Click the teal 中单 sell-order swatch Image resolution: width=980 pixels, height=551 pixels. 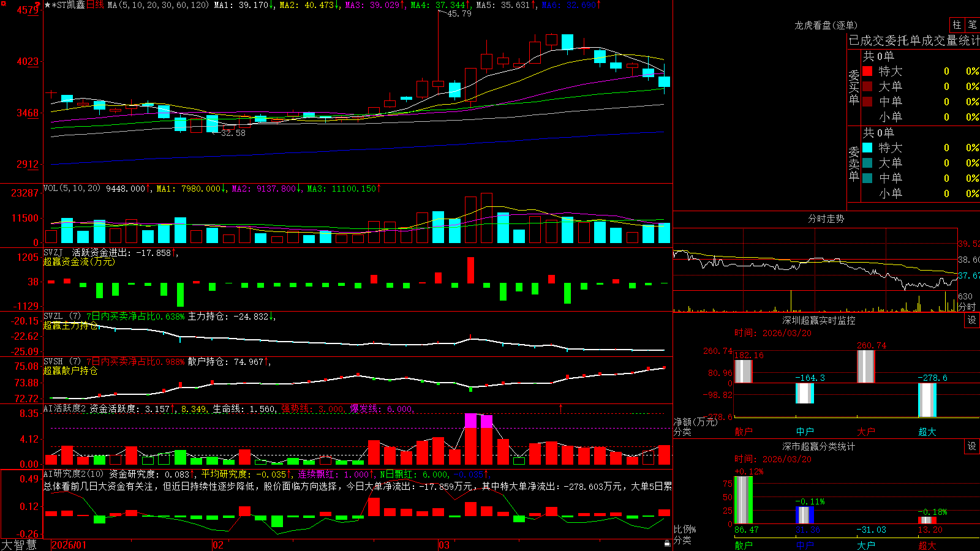coord(867,178)
